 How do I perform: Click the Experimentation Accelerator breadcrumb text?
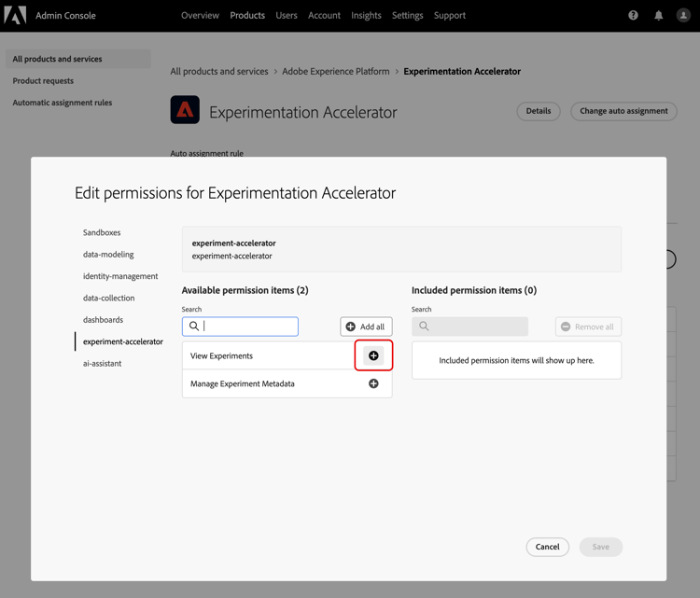click(462, 72)
